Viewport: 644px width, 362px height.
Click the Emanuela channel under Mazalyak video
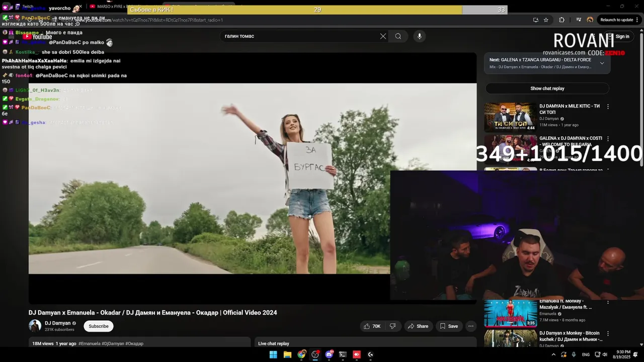pos(548,314)
